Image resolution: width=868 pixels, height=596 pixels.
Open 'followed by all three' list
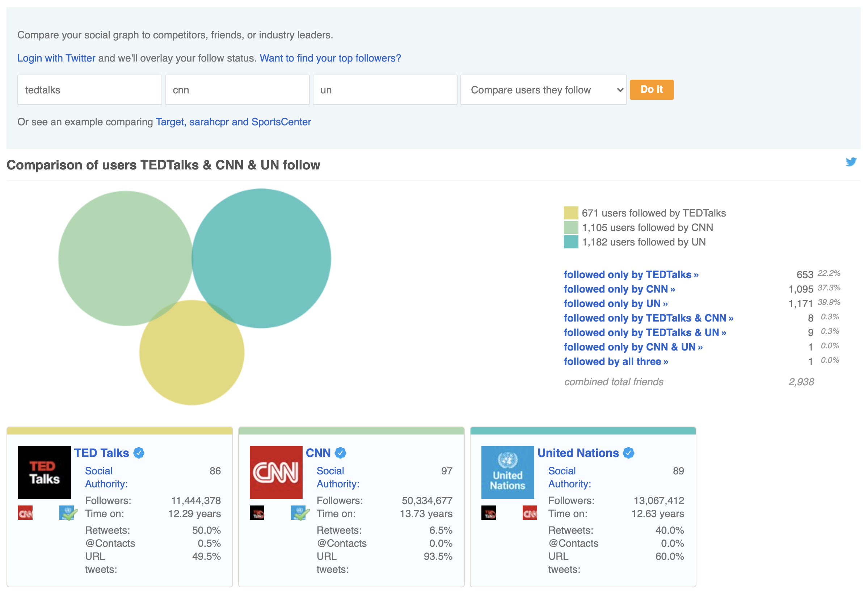click(x=616, y=362)
